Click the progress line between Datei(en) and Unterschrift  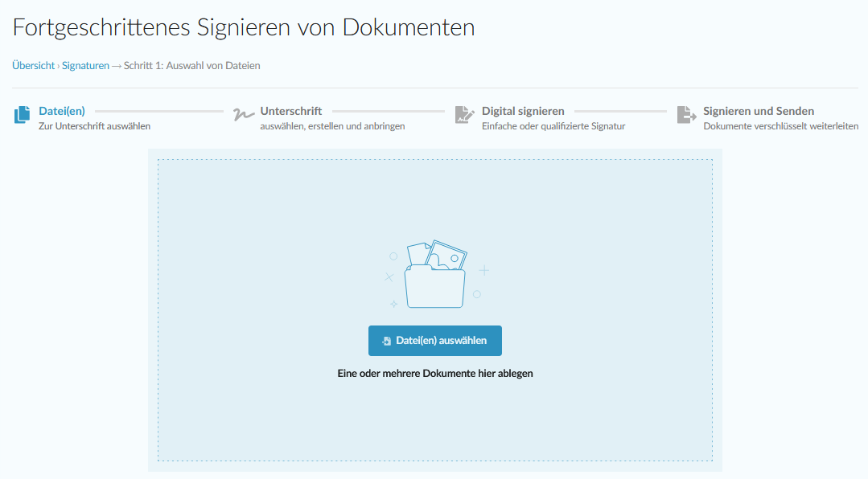[x=158, y=111]
